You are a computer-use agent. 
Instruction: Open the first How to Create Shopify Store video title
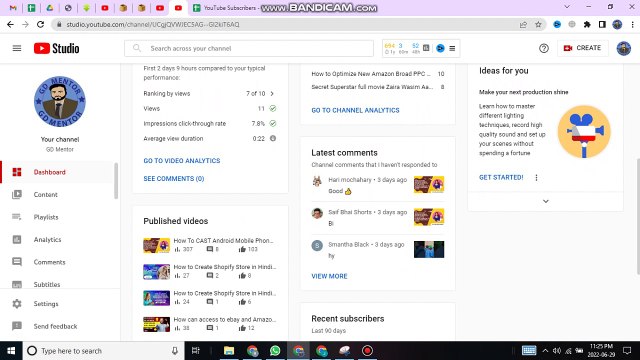(x=224, y=267)
